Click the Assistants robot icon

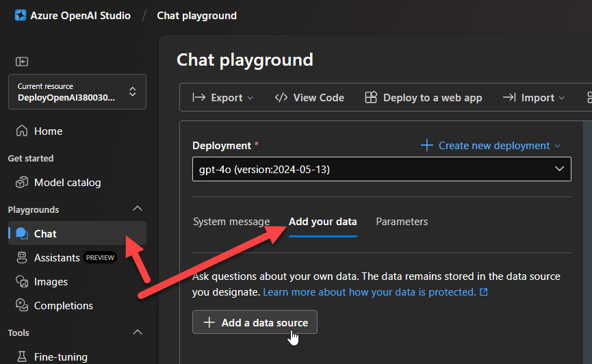(22, 257)
